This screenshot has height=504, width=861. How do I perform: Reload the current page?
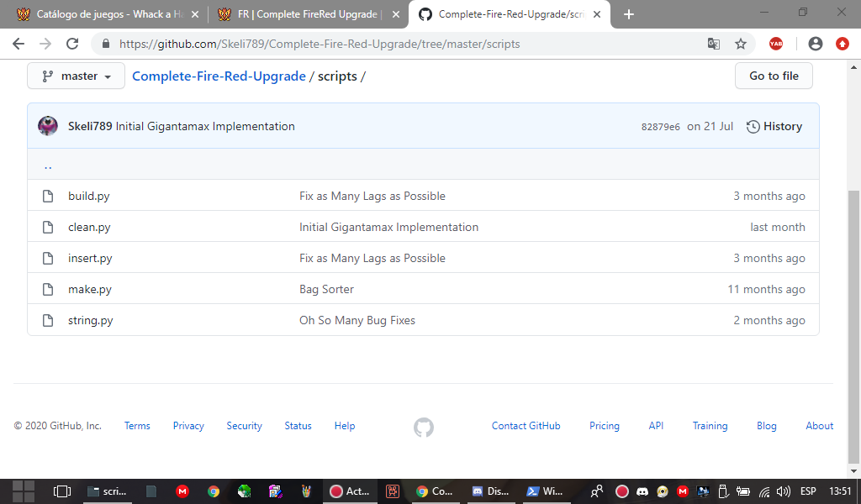(74, 44)
